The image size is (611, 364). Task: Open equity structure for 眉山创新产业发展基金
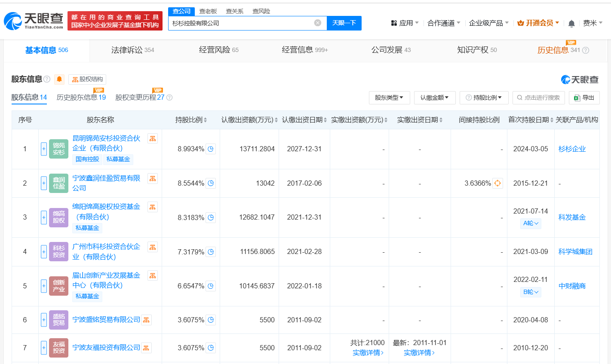coord(153,275)
